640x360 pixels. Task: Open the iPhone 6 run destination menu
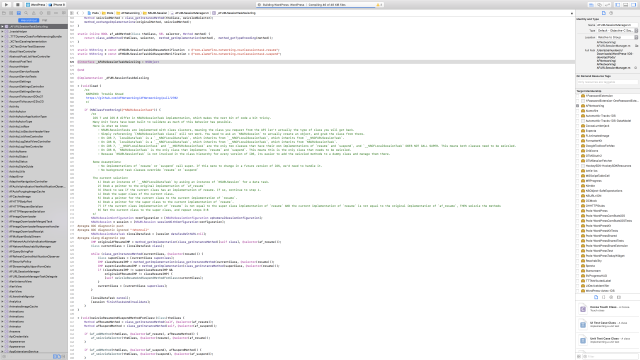pos(57,4)
